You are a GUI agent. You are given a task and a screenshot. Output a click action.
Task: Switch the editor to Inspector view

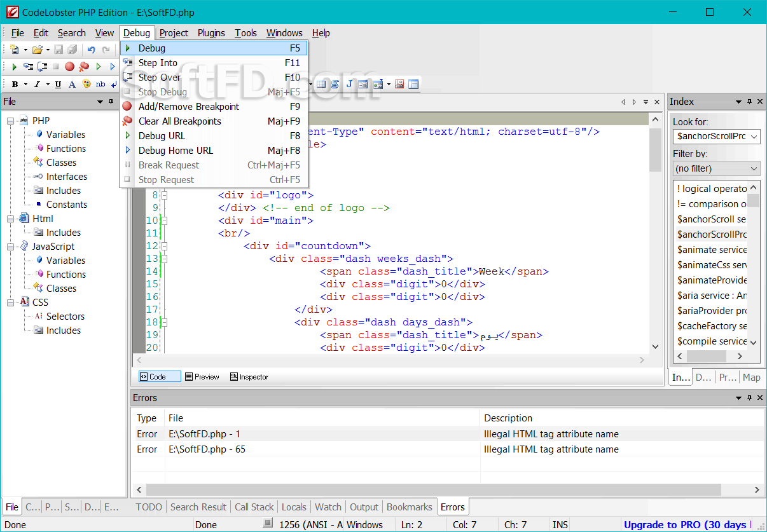click(249, 377)
